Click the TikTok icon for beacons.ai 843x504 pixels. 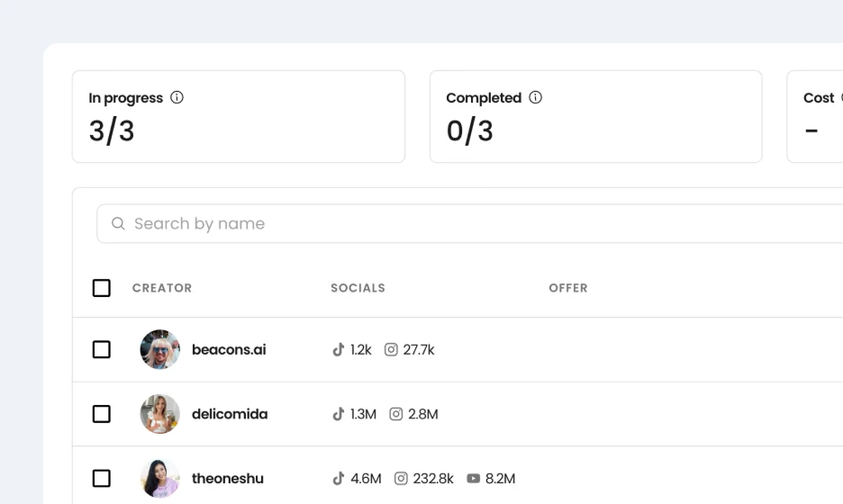pyautogui.click(x=339, y=349)
